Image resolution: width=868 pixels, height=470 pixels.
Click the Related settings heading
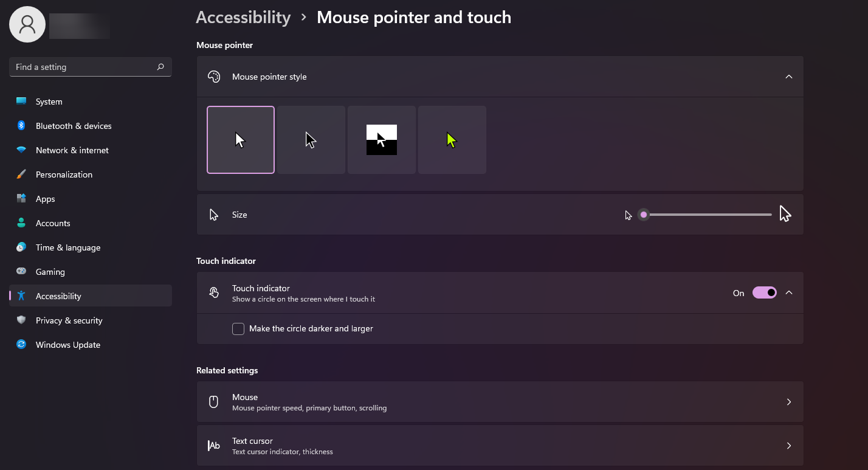click(x=227, y=370)
